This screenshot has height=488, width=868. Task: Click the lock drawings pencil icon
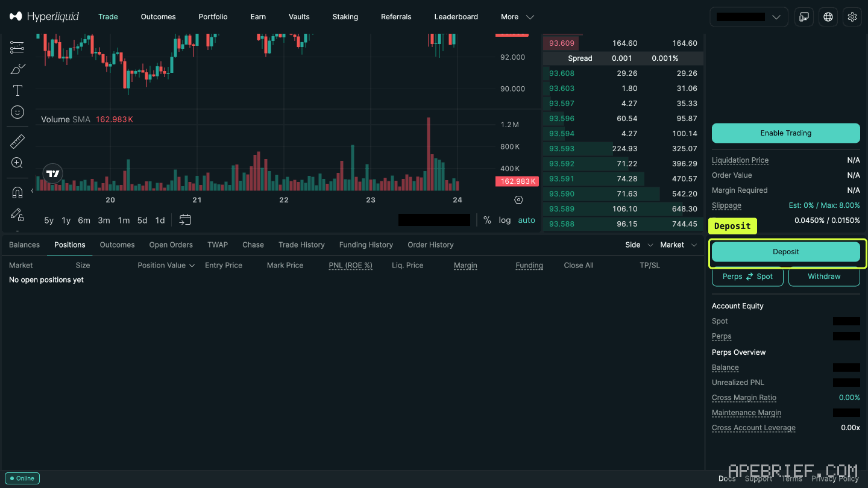(x=17, y=214)
